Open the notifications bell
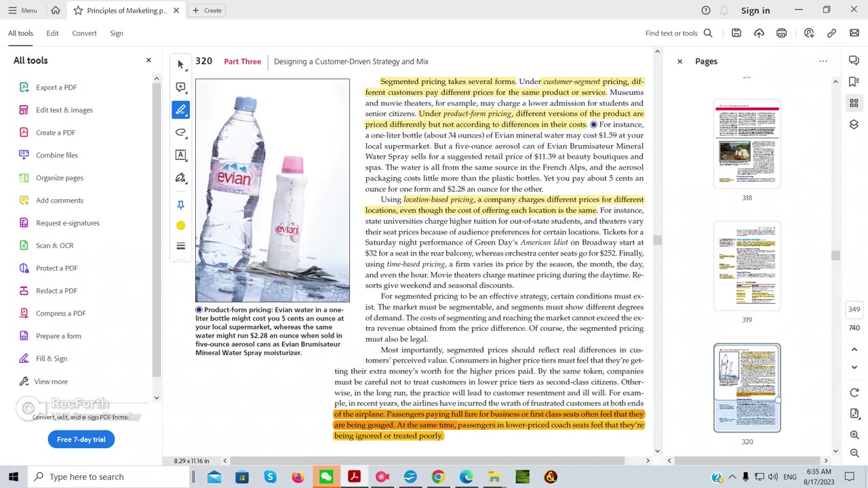The height and width of the screenshot is (488, 868). (x=724, y=10)
